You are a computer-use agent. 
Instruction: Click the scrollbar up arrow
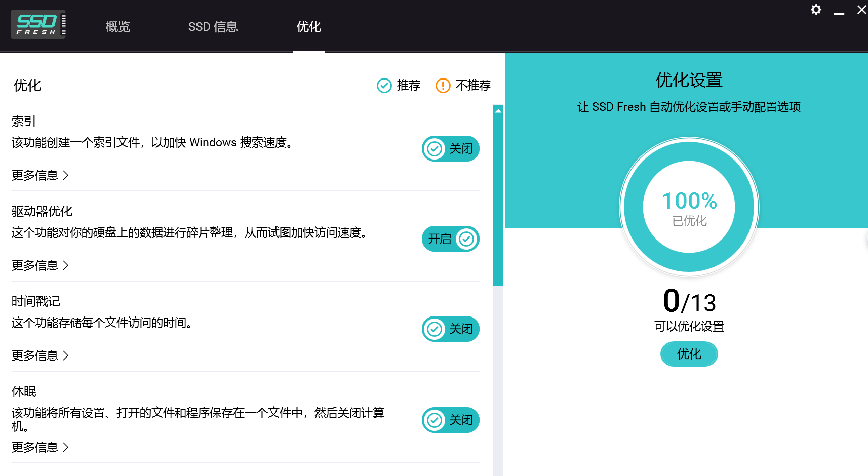(498, 110)
